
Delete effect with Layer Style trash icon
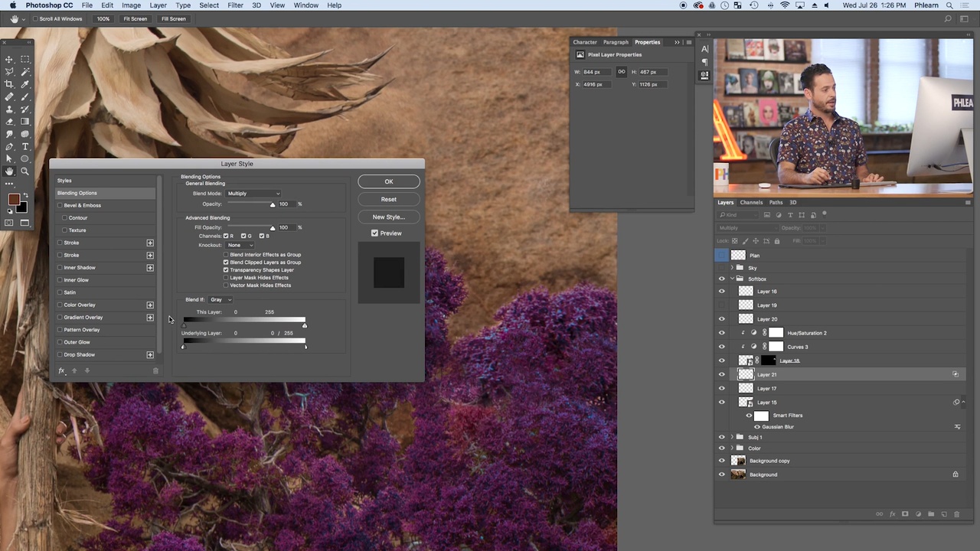click(155, 370)
